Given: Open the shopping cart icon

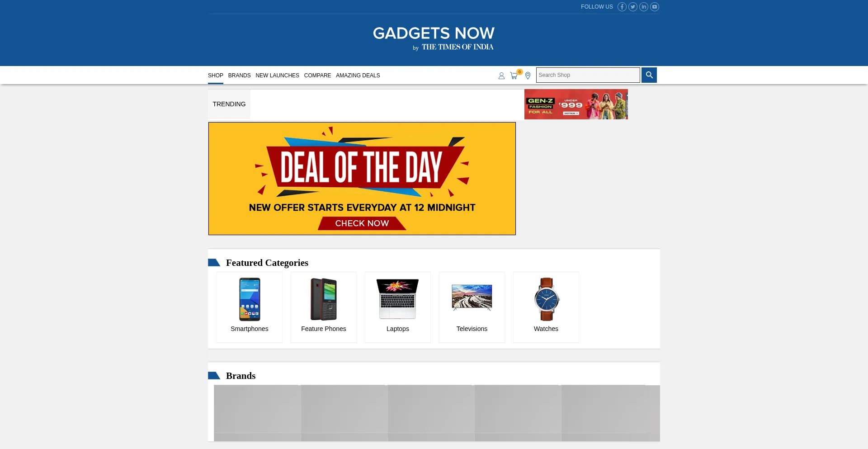Looking at the screenshot, I should 514,75.
